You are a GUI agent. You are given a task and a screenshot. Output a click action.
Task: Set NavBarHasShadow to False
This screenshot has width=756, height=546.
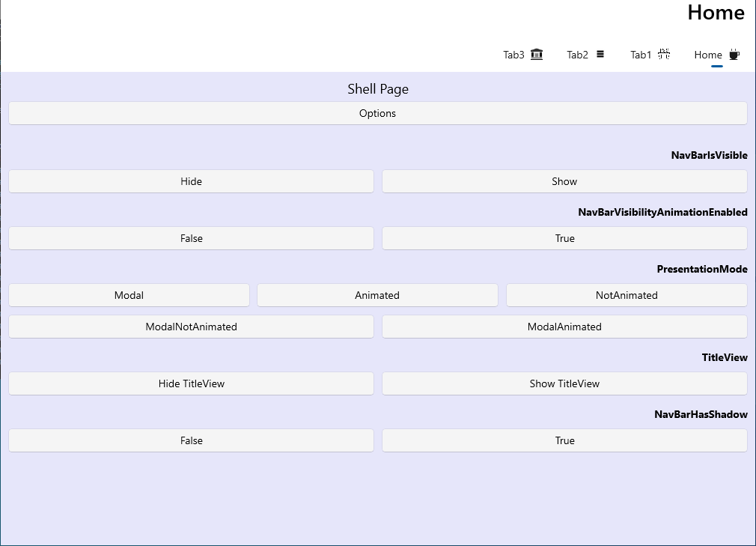click(x=191, y=440)
